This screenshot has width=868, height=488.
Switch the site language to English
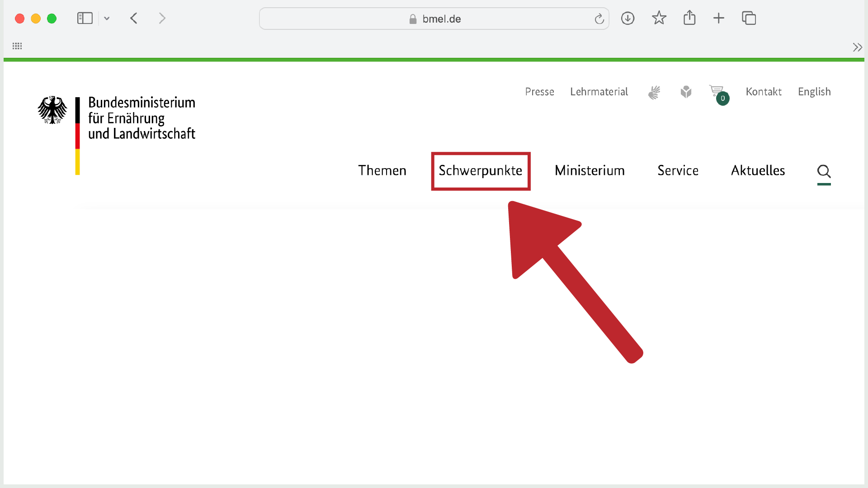(814, 92)
